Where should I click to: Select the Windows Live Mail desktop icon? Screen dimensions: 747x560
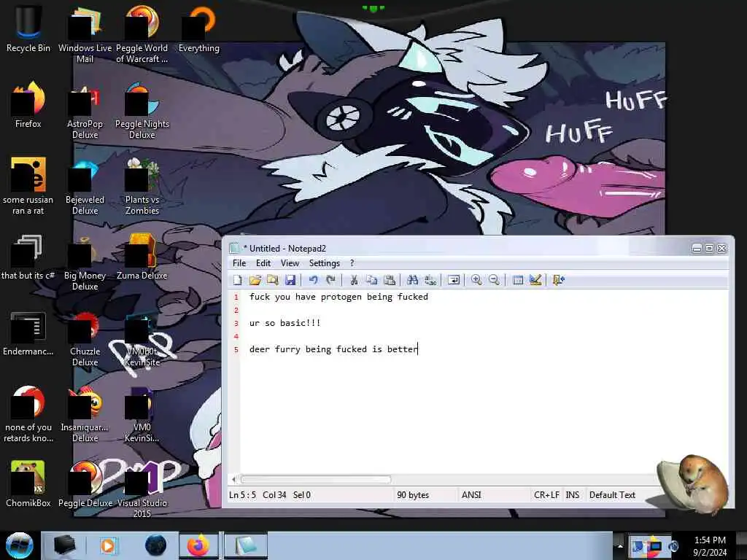point(85,34)
